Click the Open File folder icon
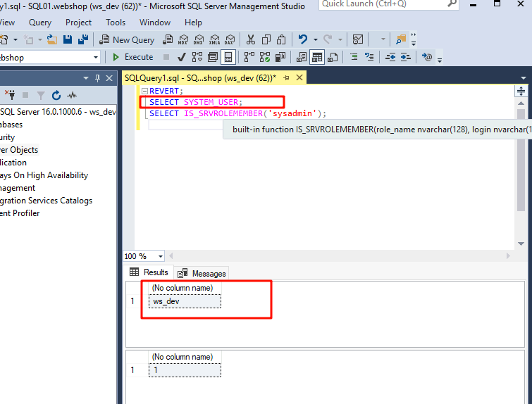532x404 pixels. [52, 40]
